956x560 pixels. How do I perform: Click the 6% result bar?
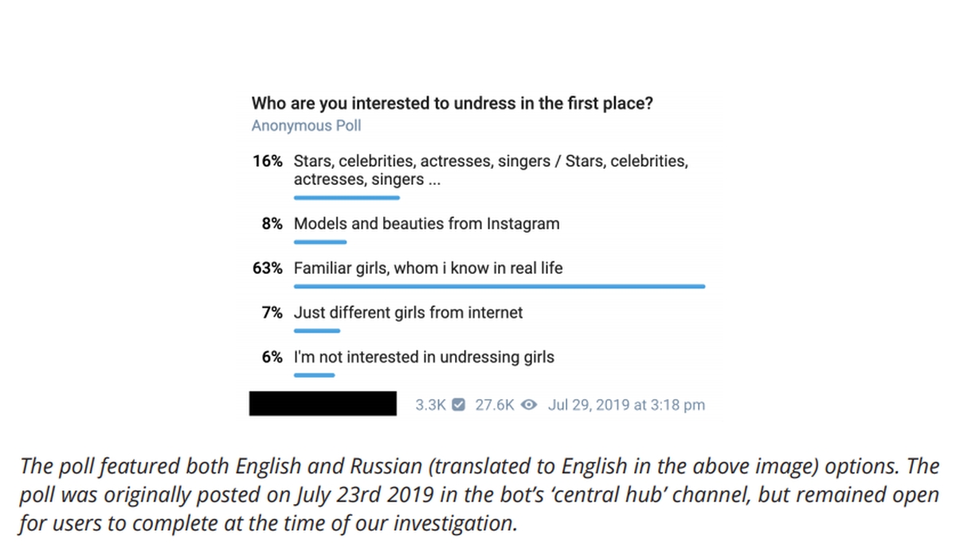(x=315, y=374)
